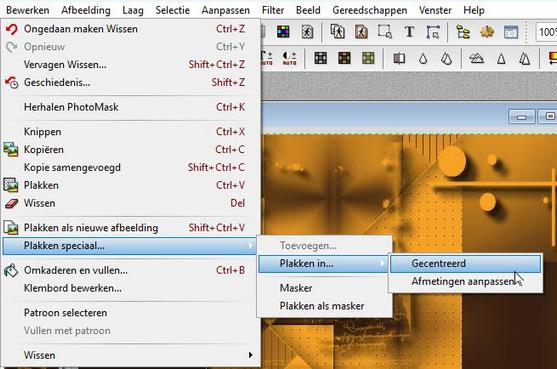The image size is (557, 369).
Task: Open the Afbeelding menu
Action: point(86,10)
